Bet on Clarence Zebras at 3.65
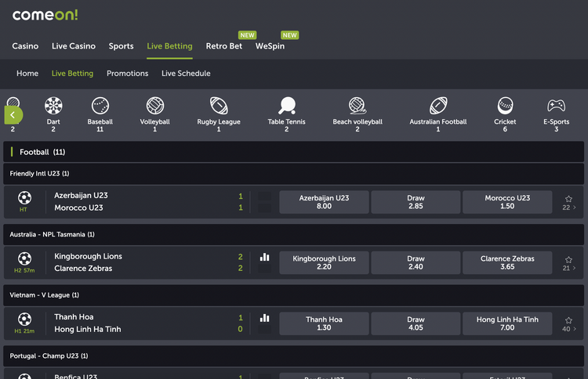This screenshot has height=379, width=588. click(x=507, y=262)
